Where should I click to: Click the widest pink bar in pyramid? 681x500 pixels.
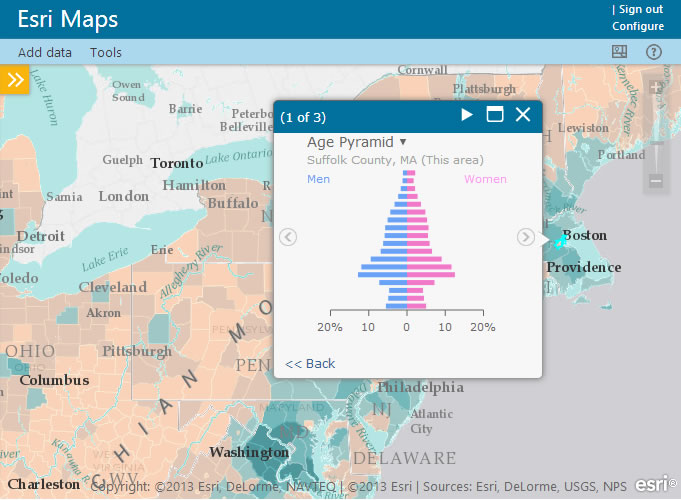point(431,275)
